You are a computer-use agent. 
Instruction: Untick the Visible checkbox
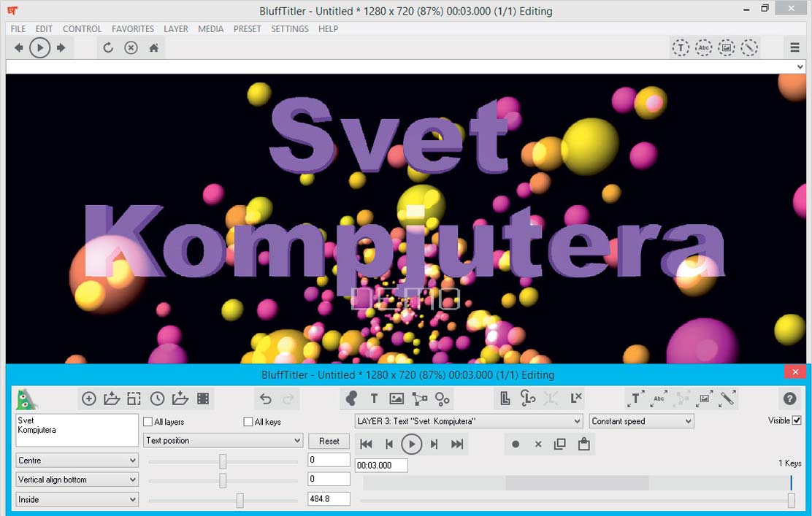coord(797,420)
